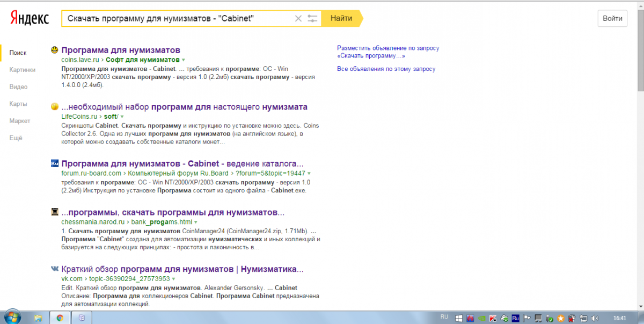Open the Action Center flag tray icon
The height and width of the screenshot is (324, 644).
(x=526, y=318)
